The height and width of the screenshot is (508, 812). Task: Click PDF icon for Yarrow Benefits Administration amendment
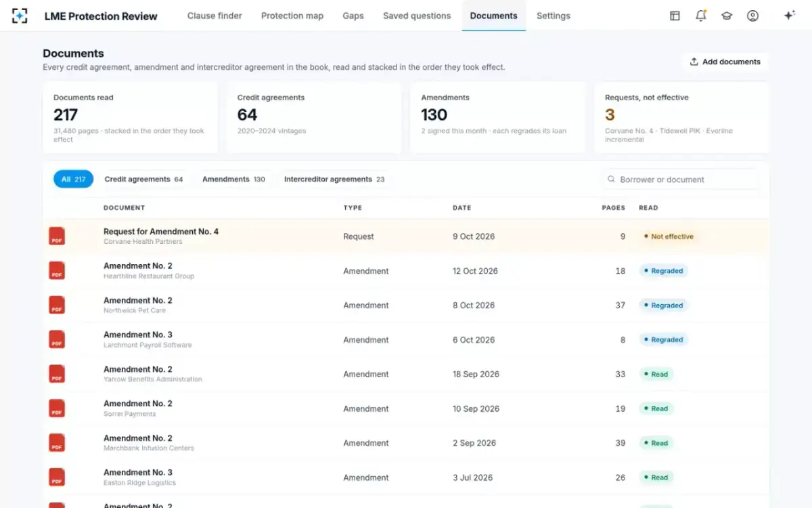click(x=57, y=374)
